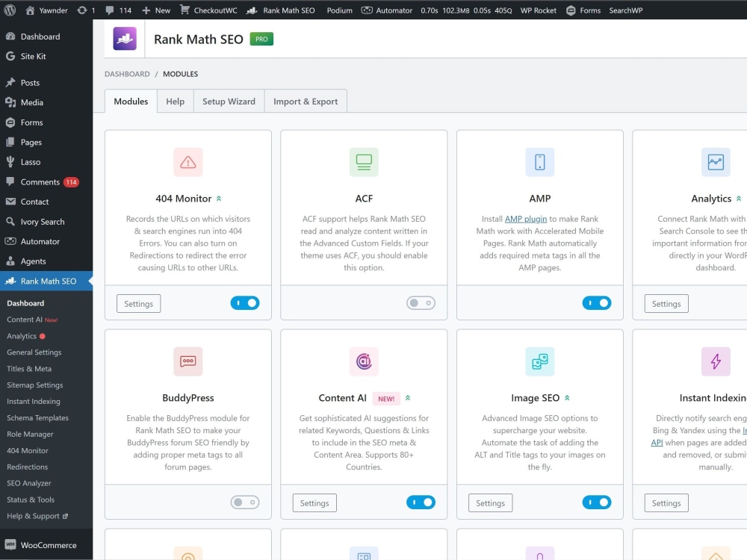
Task: Open SearchWP admin bar menu
Action: point(625,10)
